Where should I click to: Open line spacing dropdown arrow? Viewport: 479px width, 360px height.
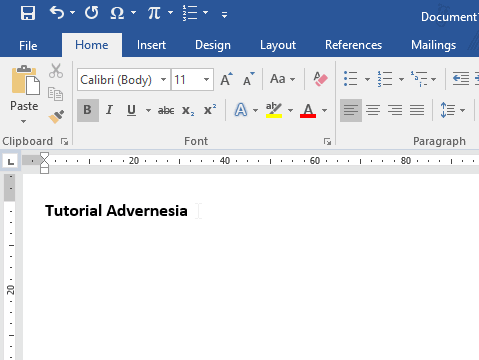click(462, 110)
